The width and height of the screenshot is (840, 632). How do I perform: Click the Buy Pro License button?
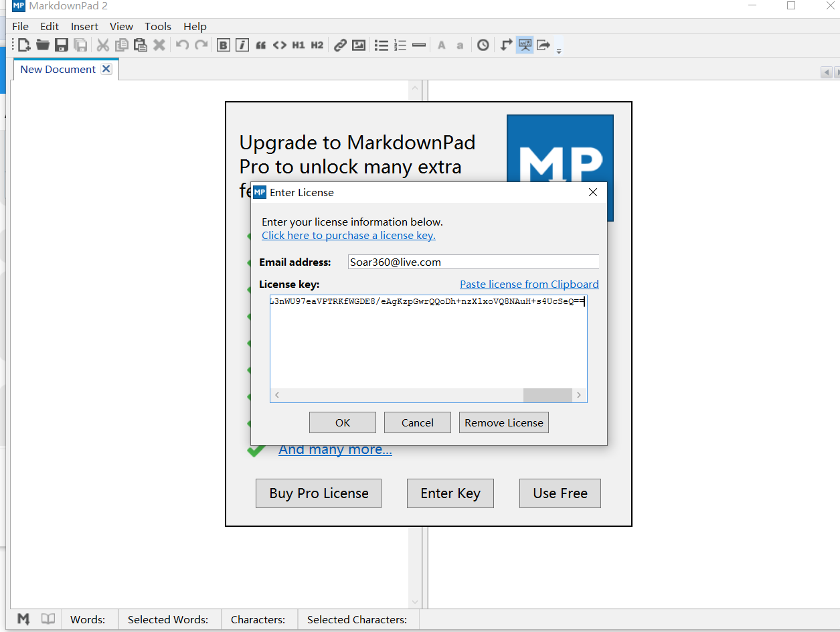point(319,493)
